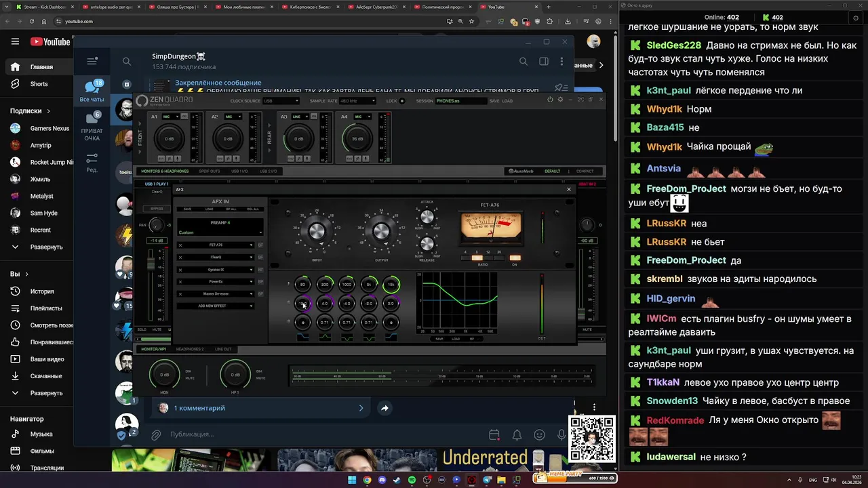
Task: Open the Telegram 'ПРИВАТОЧКА' folder
Action: tap(92, 126)
